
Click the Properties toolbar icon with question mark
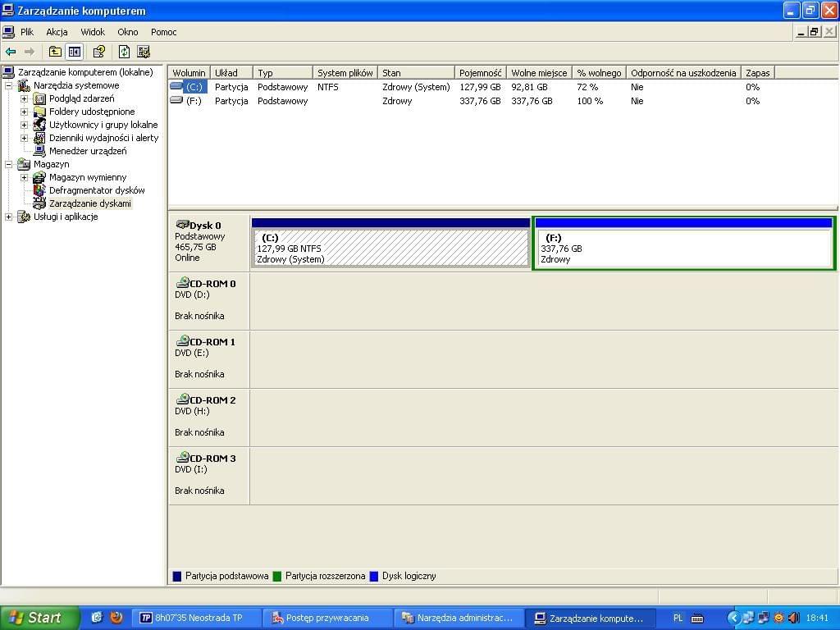(98, 52)
